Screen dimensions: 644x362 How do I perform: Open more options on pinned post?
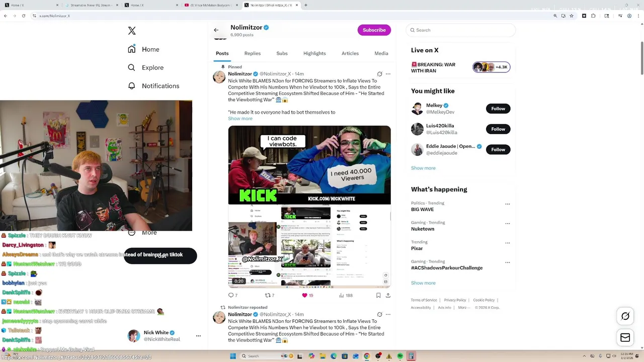click(388, 74)
